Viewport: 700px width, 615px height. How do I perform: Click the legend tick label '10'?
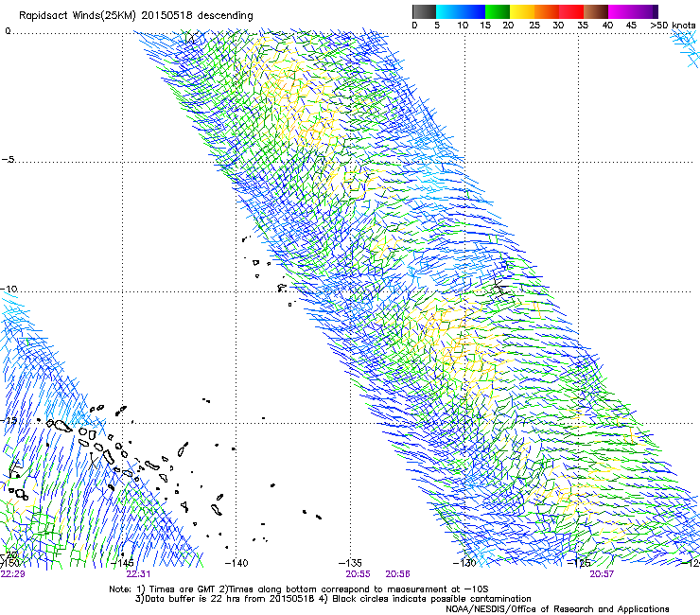(463, 26)
